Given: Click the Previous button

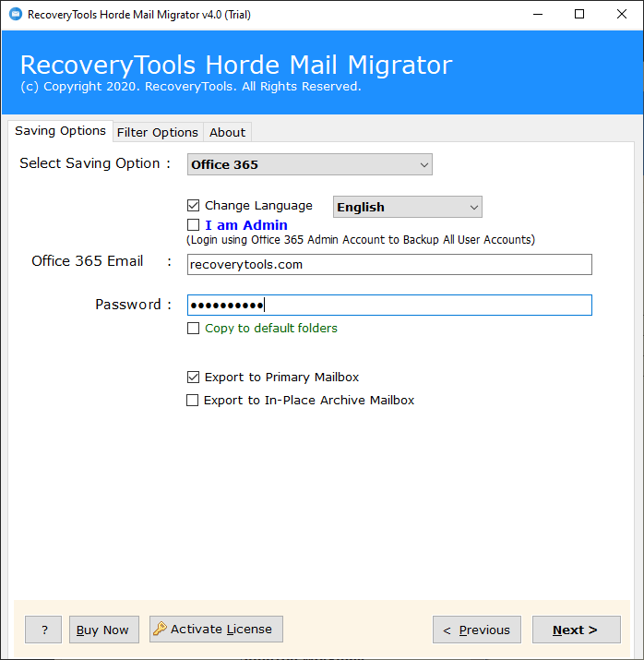Looking at the screenshot, I should [477, 630].
